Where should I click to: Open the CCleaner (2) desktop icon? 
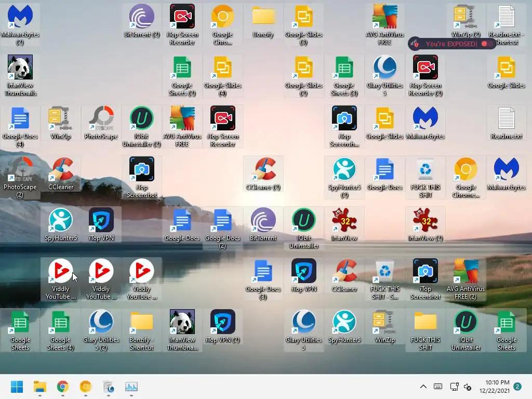tap(263, 174)
